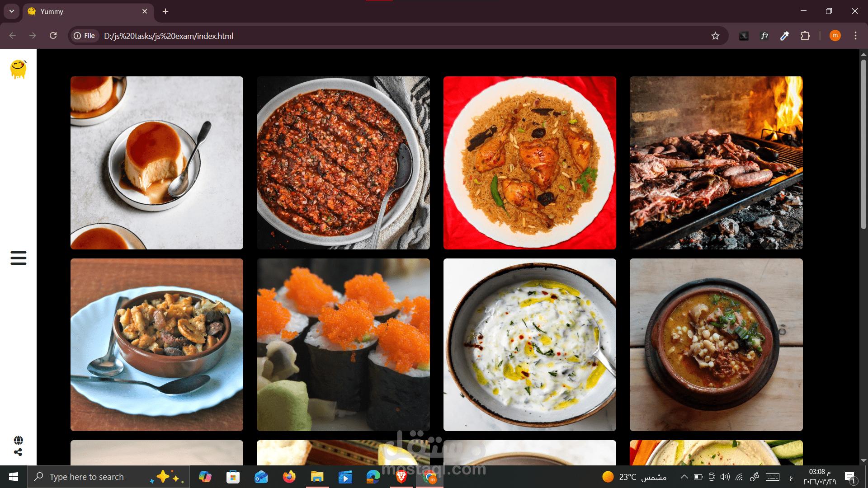The image size is (868, 488).
Task: Open the browser extensions puzzle icon
Action: tap(805, 36)
